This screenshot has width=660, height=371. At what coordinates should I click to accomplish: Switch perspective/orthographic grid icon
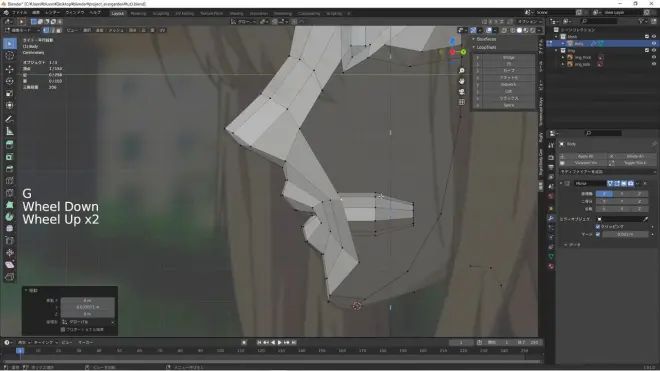click(462, 102)
